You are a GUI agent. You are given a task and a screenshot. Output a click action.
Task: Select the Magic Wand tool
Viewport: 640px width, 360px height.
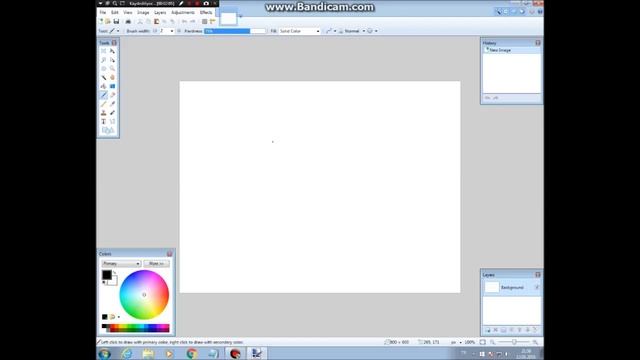[x=104, y=78]
